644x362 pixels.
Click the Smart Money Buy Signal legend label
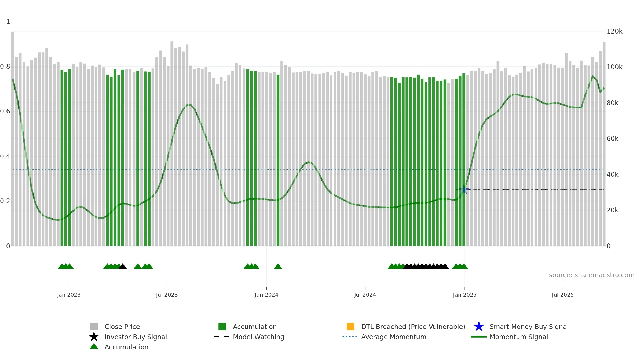click(529, 327)
